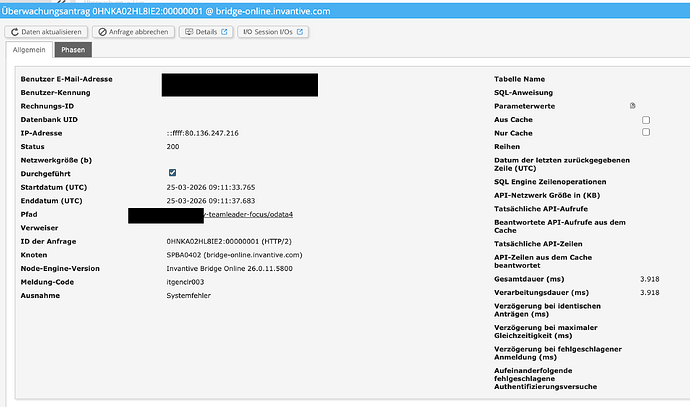
Task: Enable the Aus Cache checkbox
Action: [646, 120]
